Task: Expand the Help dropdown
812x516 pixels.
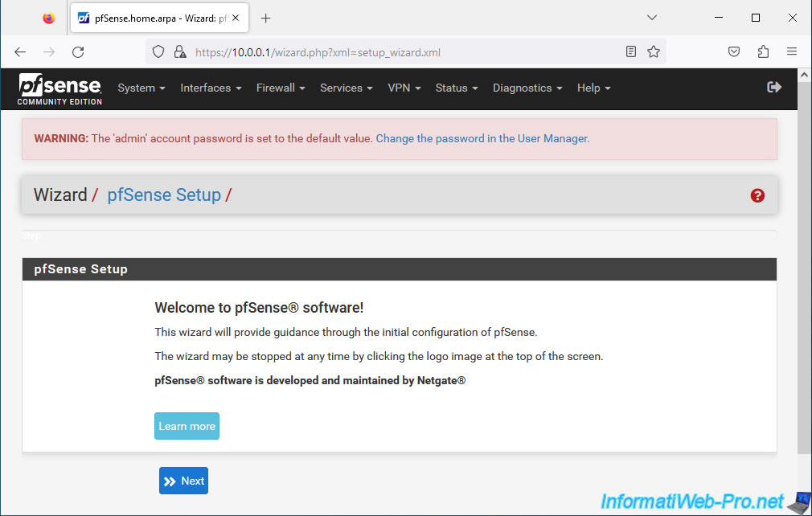Action: (594, 88)
